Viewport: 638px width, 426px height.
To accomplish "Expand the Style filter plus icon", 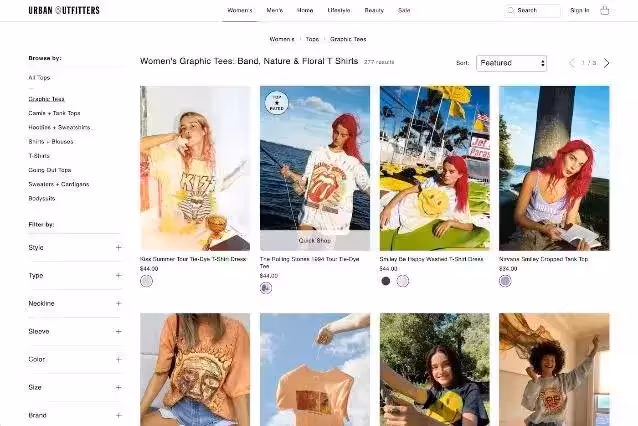I will click(x=118, y=247).
